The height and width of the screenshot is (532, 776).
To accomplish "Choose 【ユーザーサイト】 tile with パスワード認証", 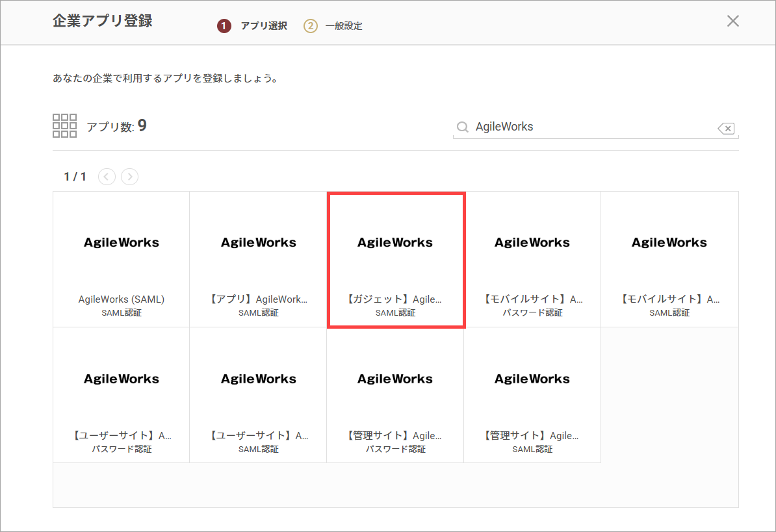I will click(x=122, y=395).
